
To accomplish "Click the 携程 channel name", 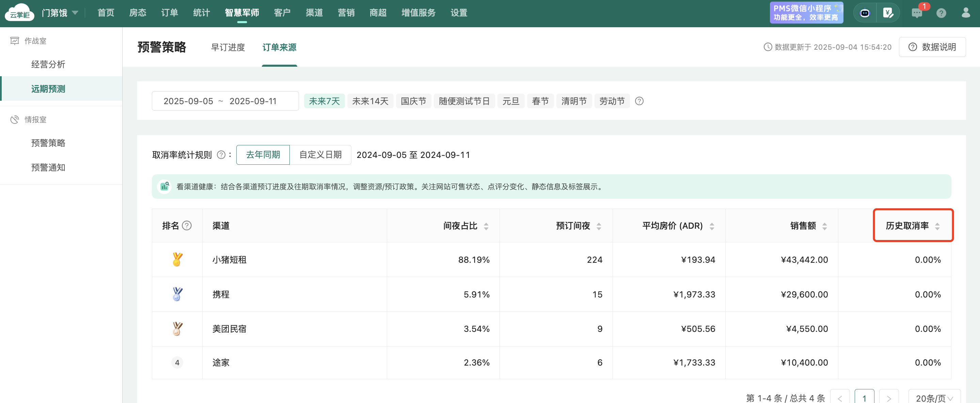I will (221, 294).
